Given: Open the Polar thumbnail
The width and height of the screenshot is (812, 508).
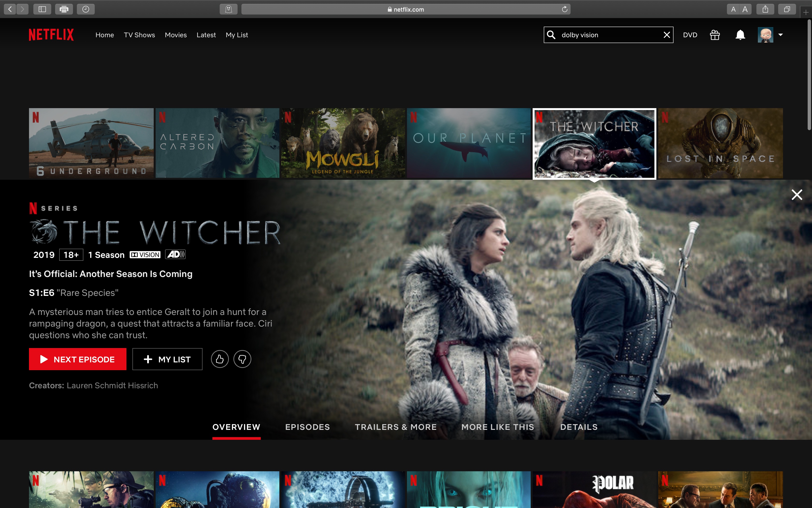Looking at the screenshot, I should 594,490.
